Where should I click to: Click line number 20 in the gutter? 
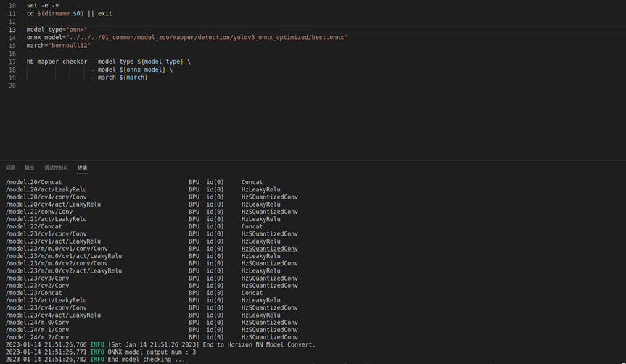click(12, 86)
